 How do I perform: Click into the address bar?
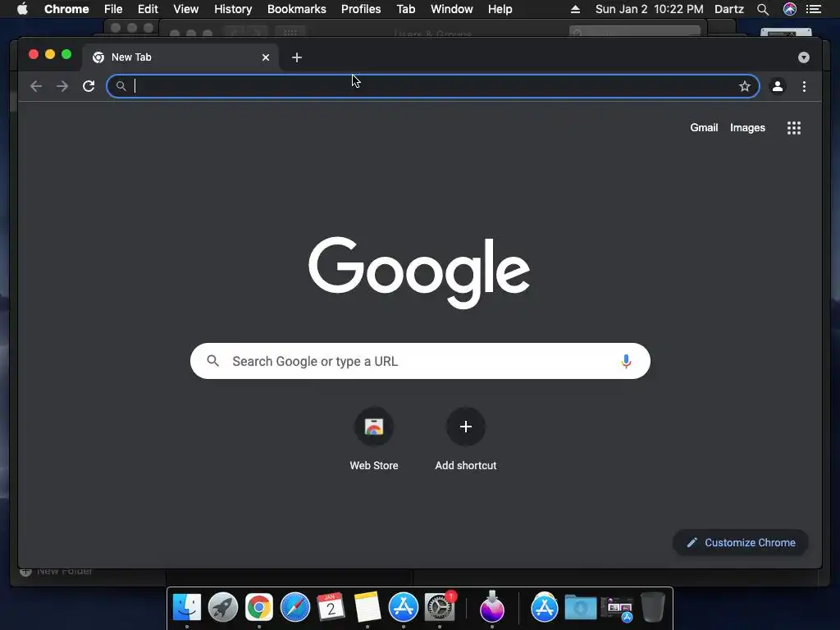coord(433,86)
